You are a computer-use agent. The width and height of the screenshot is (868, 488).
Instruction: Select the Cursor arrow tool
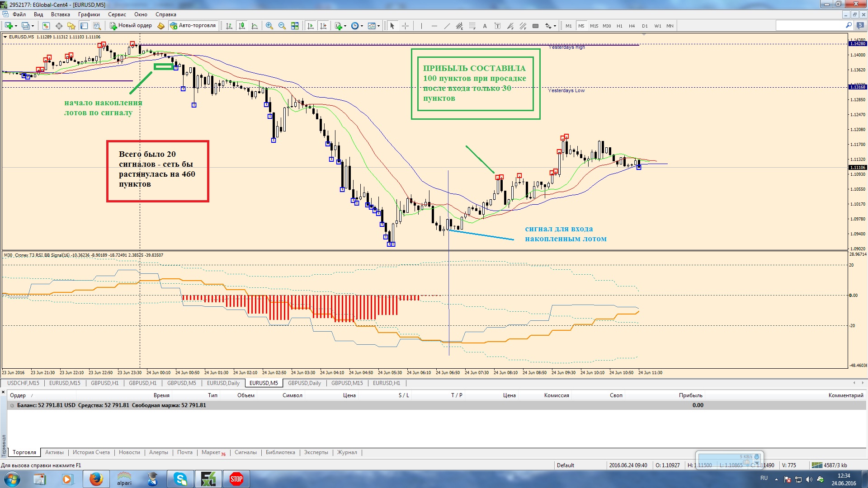coord(392,26)
